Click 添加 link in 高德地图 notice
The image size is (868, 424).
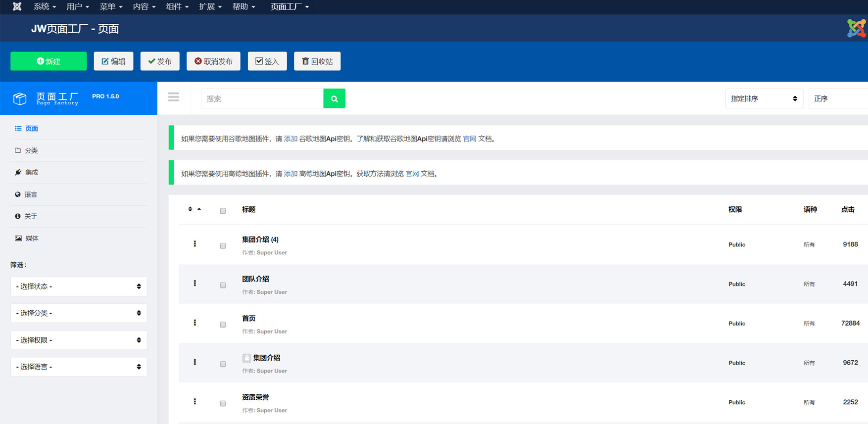click(x=290, y=174)
